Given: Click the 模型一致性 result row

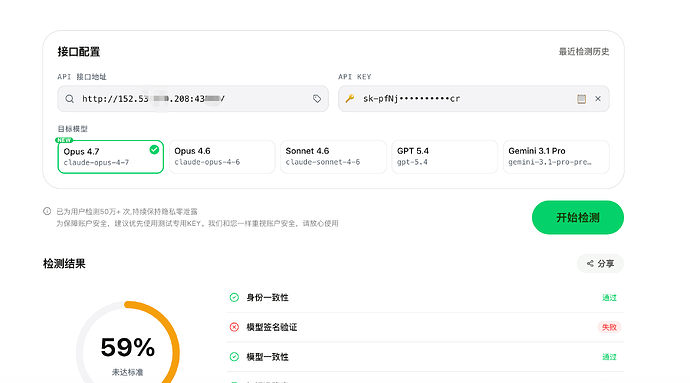Looking at the screenshot, I should tap(426, 357).
